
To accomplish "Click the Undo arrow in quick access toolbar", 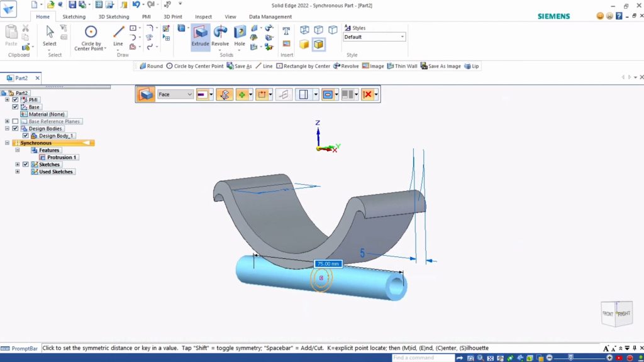I will pos(136,5).
